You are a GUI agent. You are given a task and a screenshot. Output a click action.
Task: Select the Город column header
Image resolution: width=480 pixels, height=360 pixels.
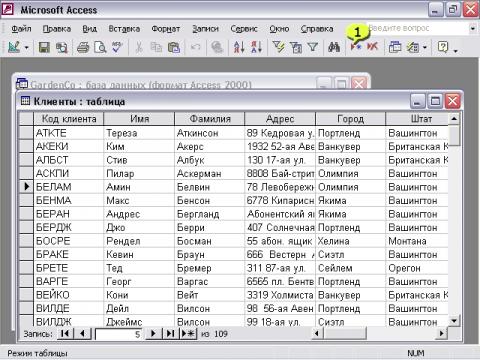click(x=350, y=119)
